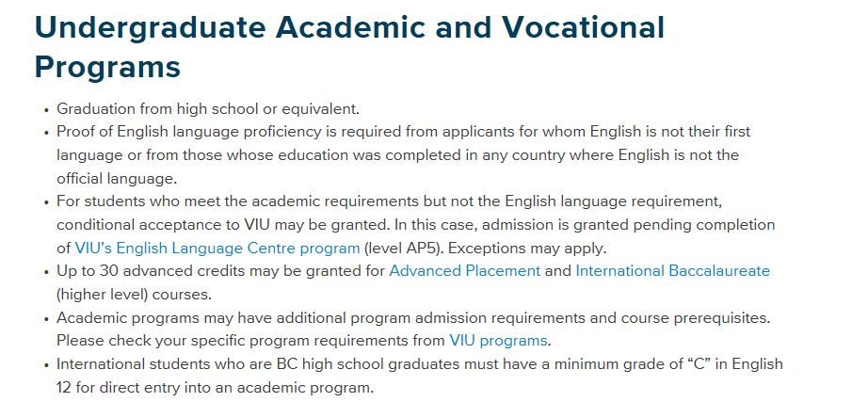Click the (higher level) courses text
Image resolution: width=868 pixels, height=418 pixels.
pyautogui.click(x=134, y=295)
